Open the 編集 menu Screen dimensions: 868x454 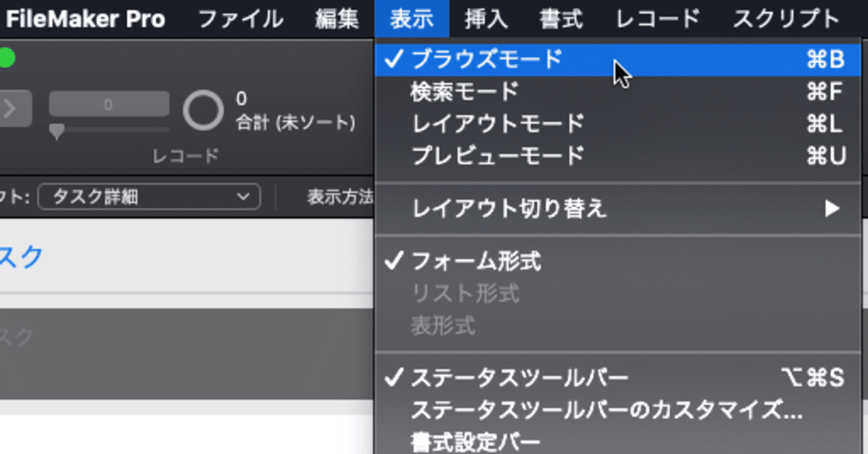click(336, 19)
